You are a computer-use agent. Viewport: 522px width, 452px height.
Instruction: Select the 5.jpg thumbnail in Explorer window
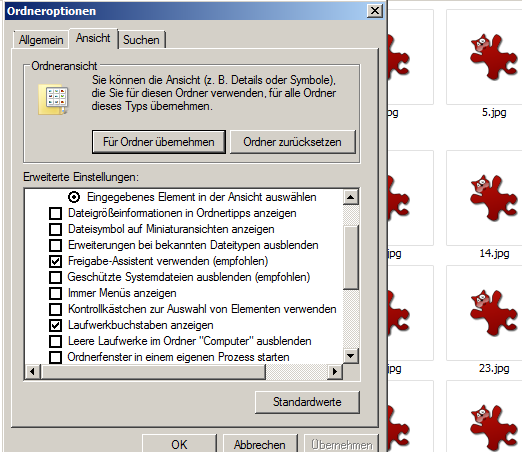[x=494, y=57]
